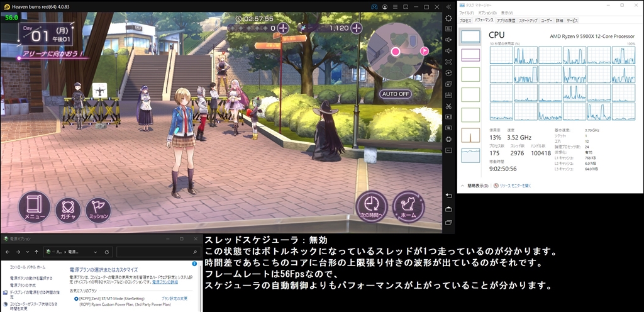Screen dimensions: 644x312
Task: Go to ホーム with cat button
Action: (x=408, y=206)
